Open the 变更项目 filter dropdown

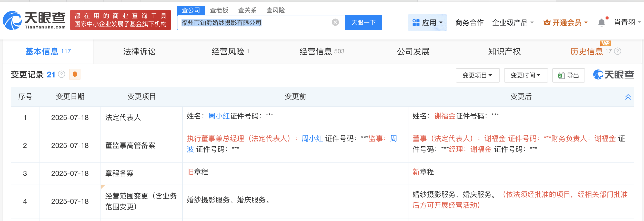478,75
